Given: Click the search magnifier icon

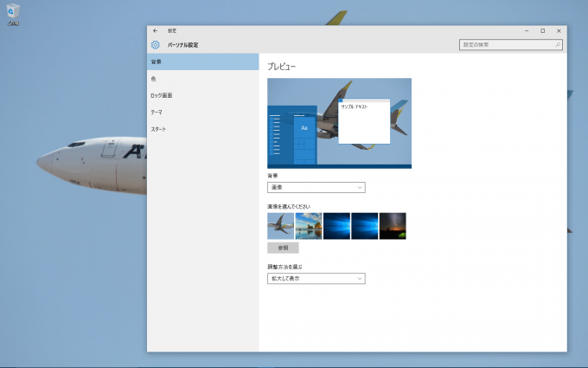Looking at the screenshot, I should coord(558,45).
